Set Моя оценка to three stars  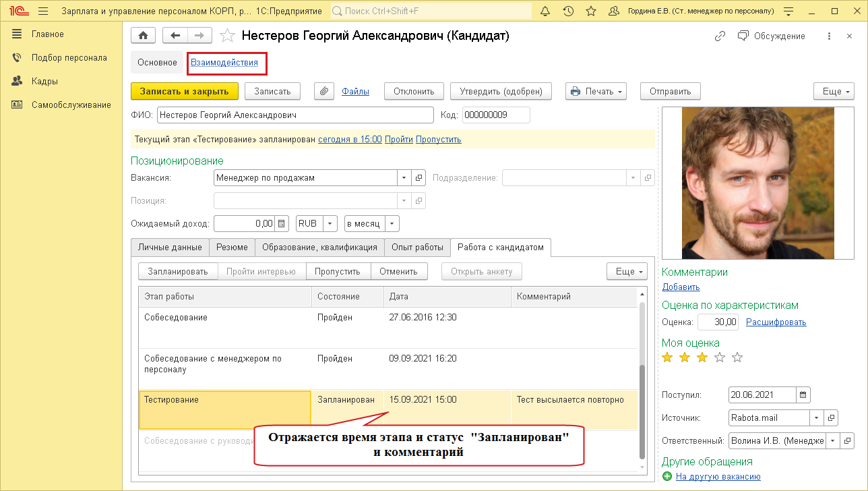(x=702, y=357)
